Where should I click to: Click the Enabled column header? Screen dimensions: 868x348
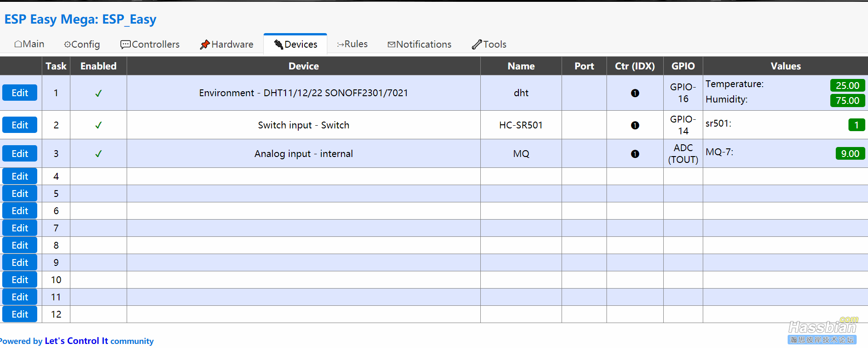(99, 66)
